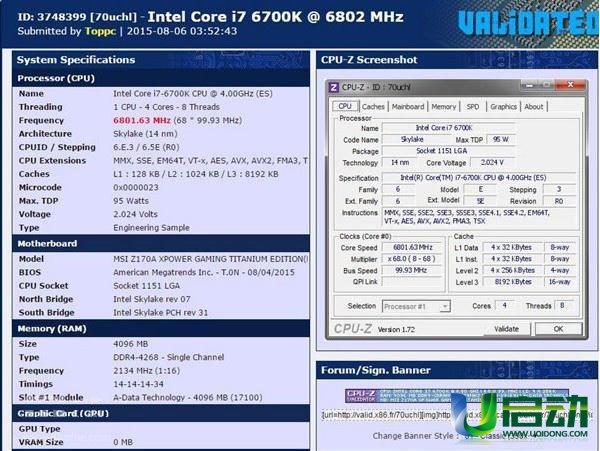Viewport: 600px width, 451px height.
Task: Click the Validate button in CPU-Z
Action: (506, 329)
